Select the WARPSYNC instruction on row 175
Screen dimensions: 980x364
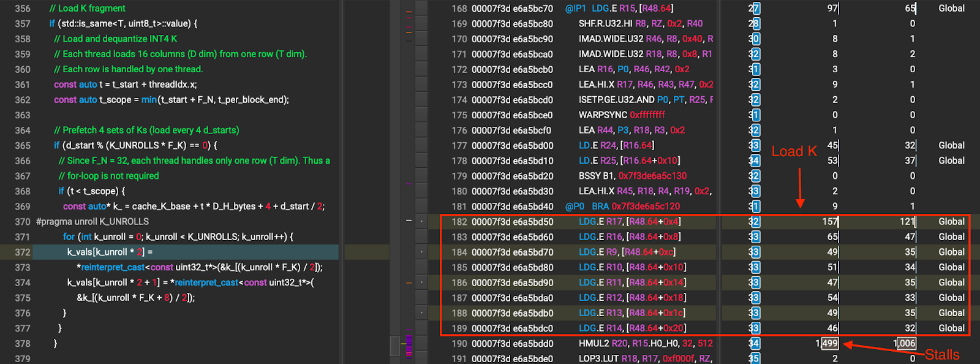point(622,115)
